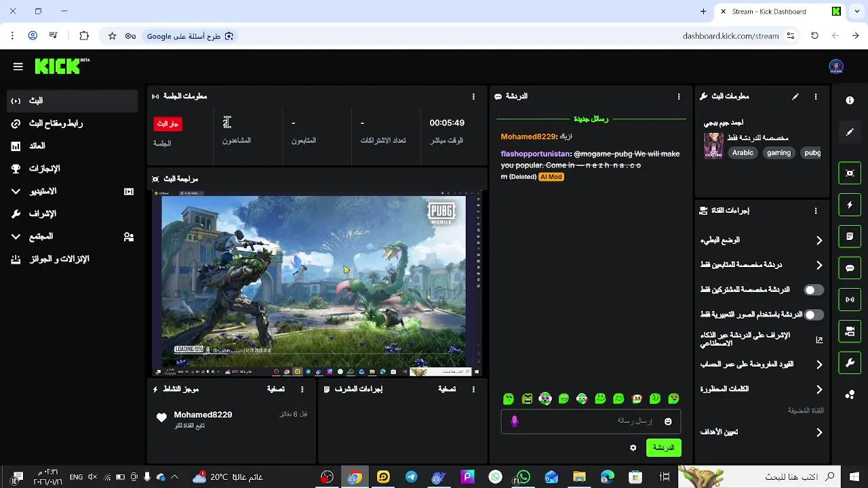Viewport: 868px width, 488px height.
Task: Click the add-user icon beside المجتمع
Action: click(x=129, y=237)
